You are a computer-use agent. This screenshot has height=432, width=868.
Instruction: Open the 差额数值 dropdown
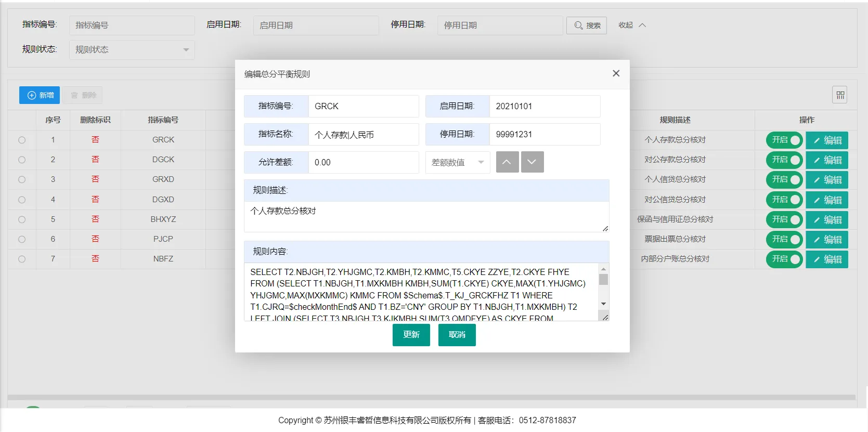(457, 162)
